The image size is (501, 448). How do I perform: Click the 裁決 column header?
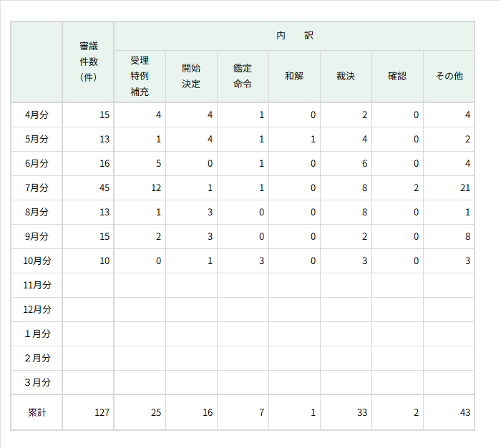(x=346, y=76)
